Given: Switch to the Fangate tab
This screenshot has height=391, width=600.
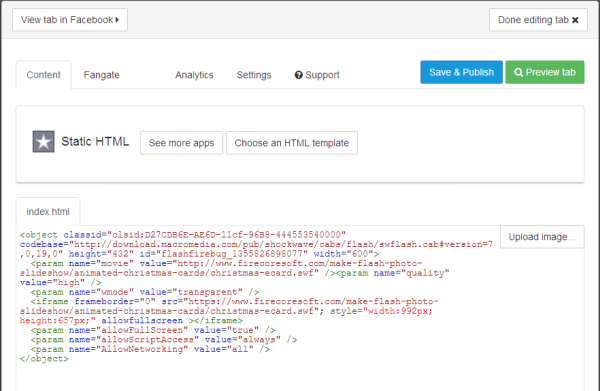Looking at the screenshot, I should tap(101, 75).
